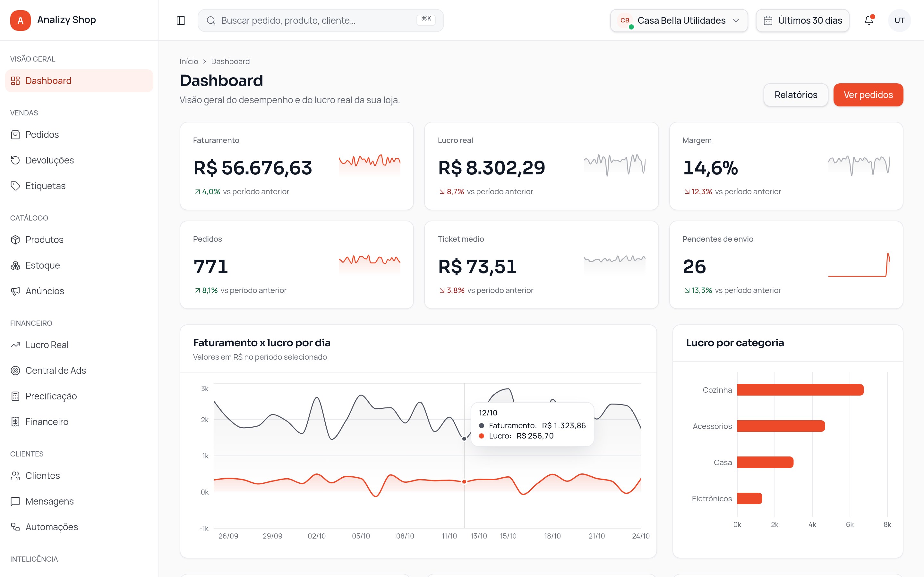
Task: Toggle the sidebar collapse icon
Action: (x=181, y=21)
